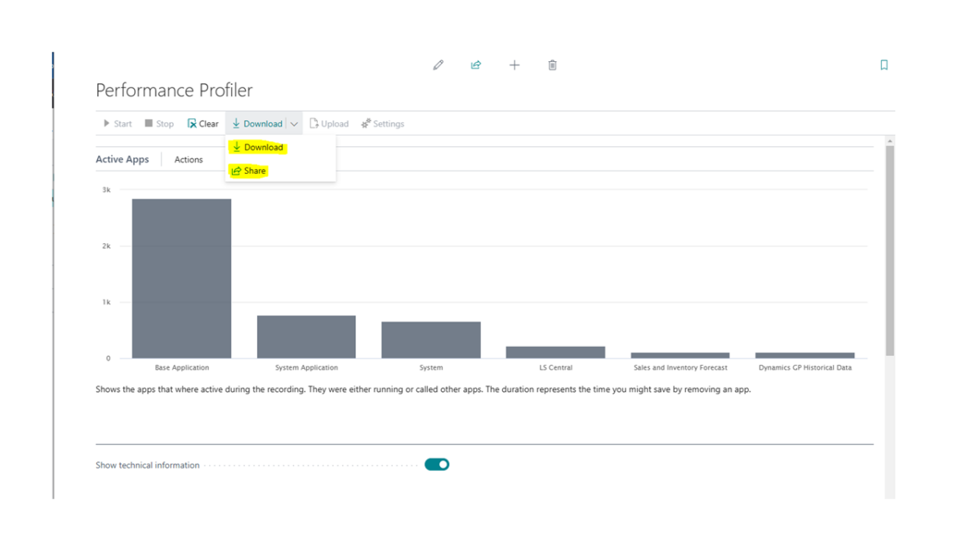Click the Delete trash icon at the top
This screenshot has width=980, height=551.
point(552,64)
